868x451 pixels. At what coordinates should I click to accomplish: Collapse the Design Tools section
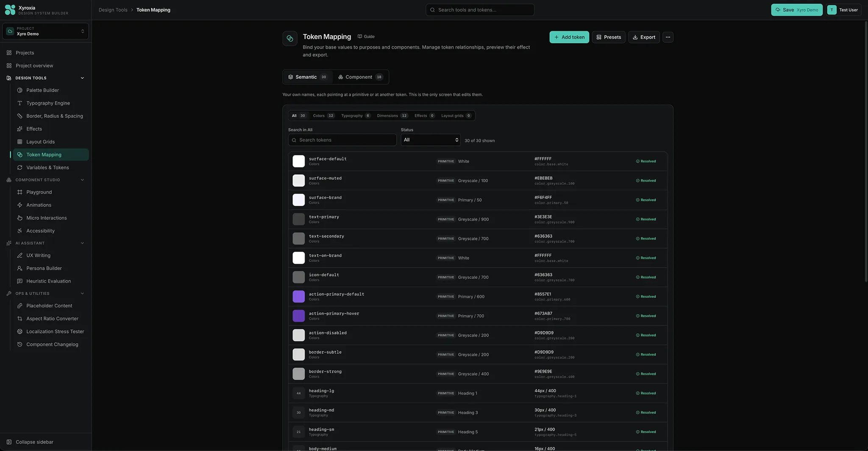[x=82, y=78]
